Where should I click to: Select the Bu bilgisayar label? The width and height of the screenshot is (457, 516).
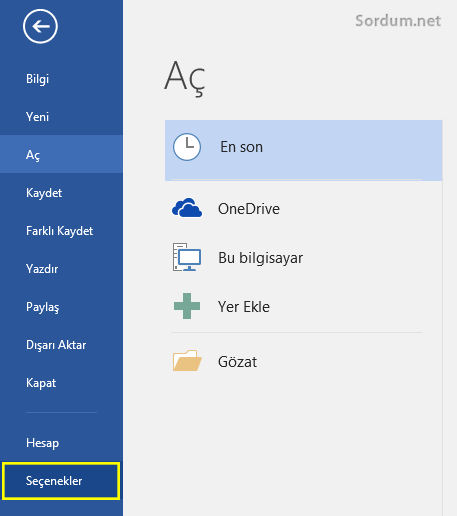tap(261, 258)
